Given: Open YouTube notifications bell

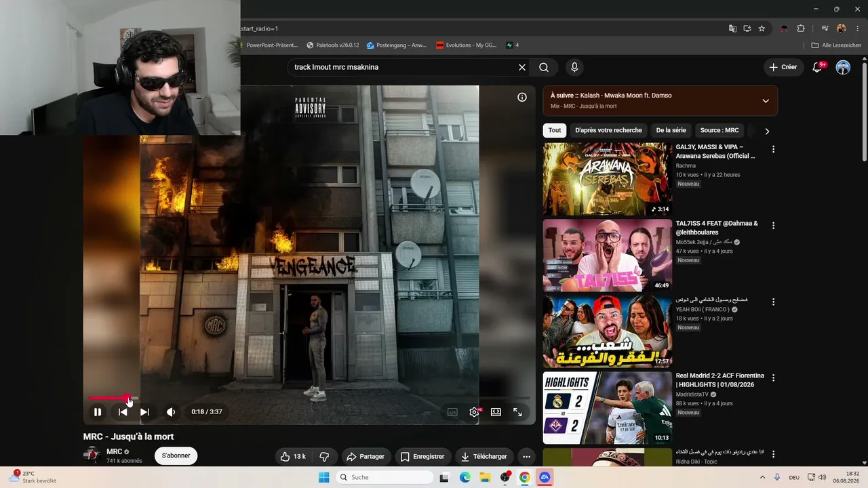Looking at the screenshot, I should 817,67.
